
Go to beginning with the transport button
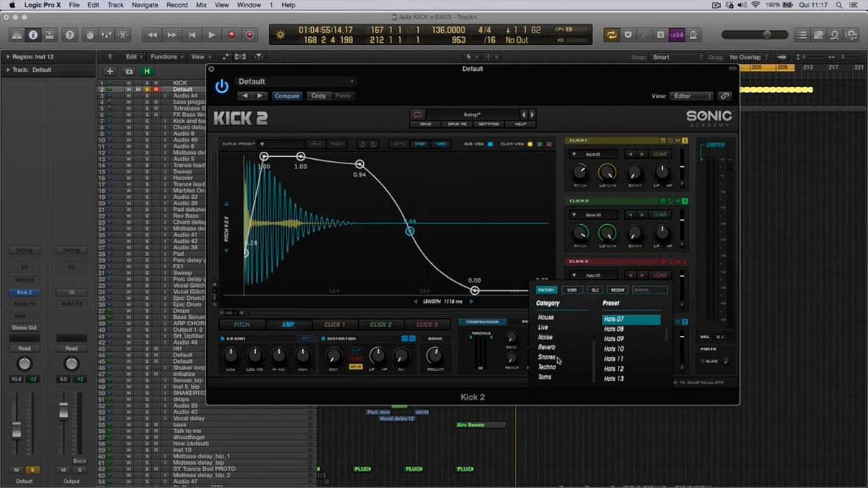click(x=192, y=34)
